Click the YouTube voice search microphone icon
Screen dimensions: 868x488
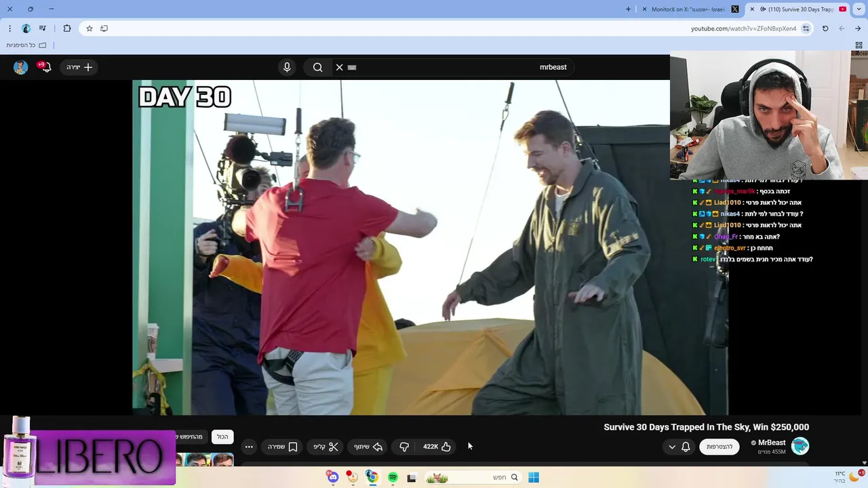tap(287, 67)
